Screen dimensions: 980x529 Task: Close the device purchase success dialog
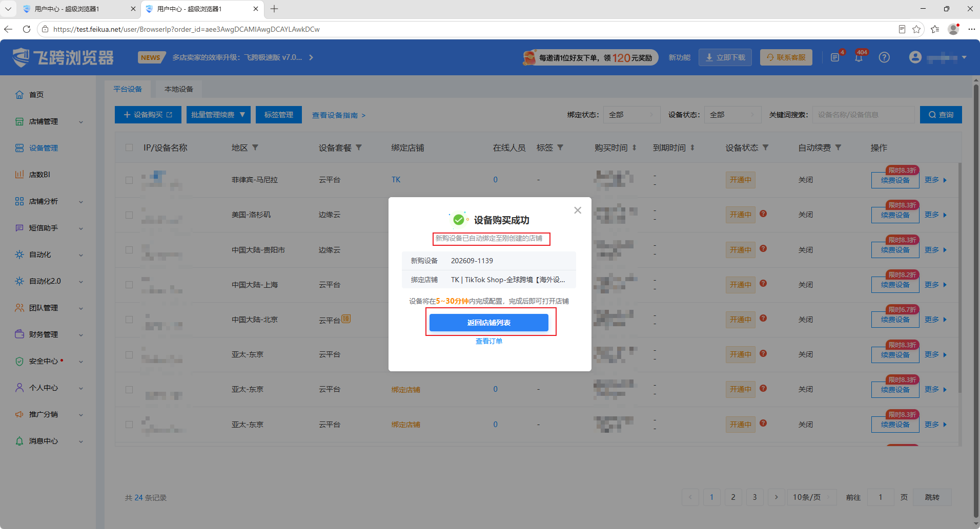click(x=578, y=210)
